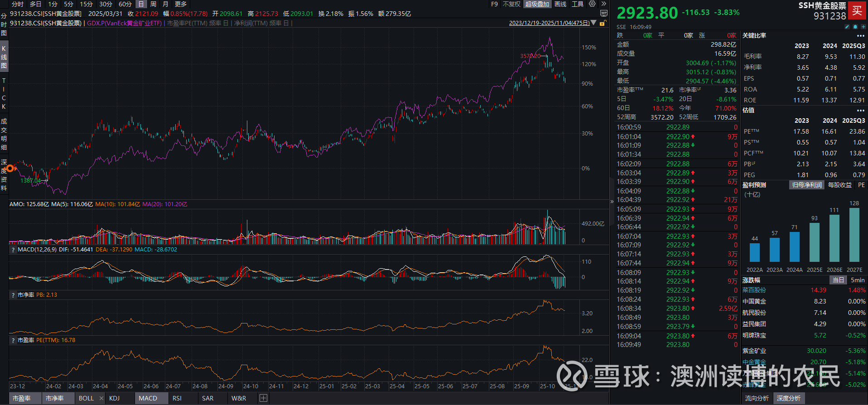Toggle the 超级叠加 overlay option
Image resolution: width=868 pixels, height=405 pixels.
537,4
